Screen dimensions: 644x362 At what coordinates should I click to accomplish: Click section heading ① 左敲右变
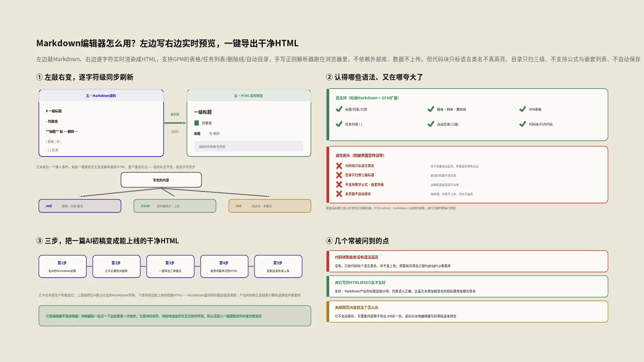[85, 77]
